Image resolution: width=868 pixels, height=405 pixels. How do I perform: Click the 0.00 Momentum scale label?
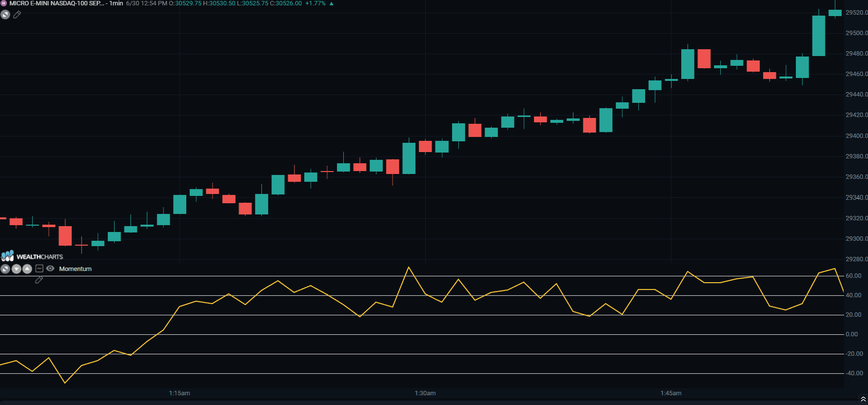pos(852,334)
